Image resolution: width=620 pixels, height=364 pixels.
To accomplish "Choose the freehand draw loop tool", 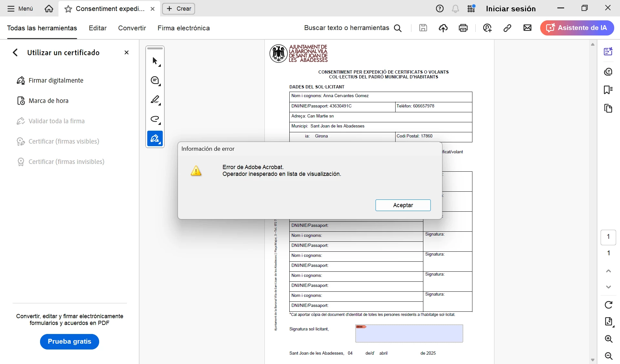I will (155, 119).
